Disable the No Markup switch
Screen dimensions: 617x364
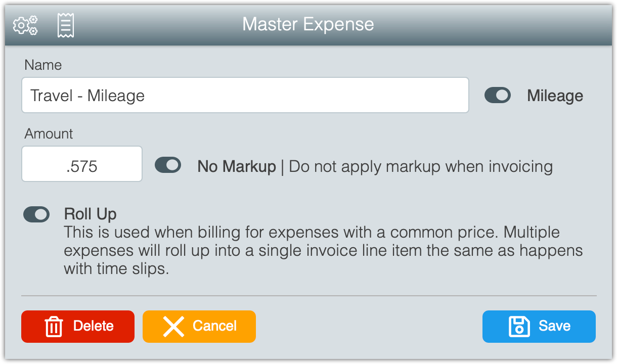168,165
